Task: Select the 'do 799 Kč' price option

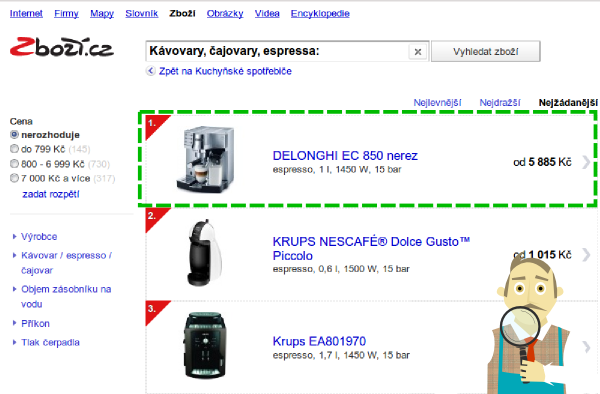Action: (x=14, y=149)
